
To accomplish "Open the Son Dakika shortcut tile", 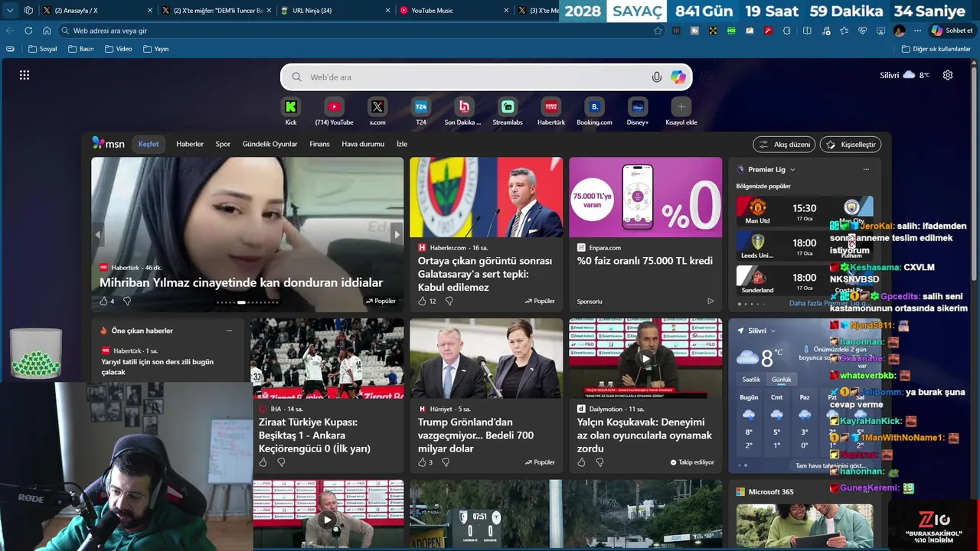I will click(x=463, y=111).
